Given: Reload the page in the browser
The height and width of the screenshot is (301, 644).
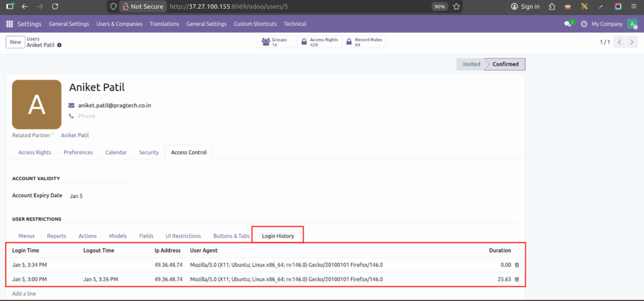Looking at the screenshot, I should pyautogui.click(x=55, y=6).
